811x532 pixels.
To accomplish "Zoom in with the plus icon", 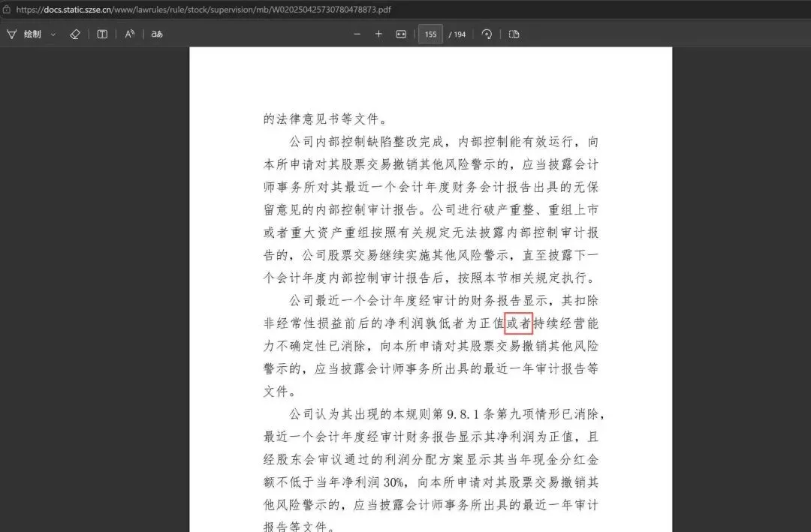I will tap(378, 34).
